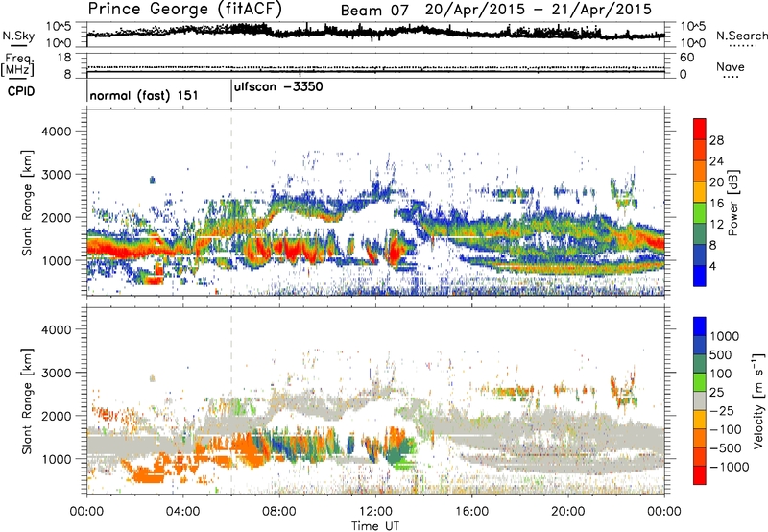The image size is (768, 532).
Task: Click the '08:00' time axis tick label
Action: click(279, 512)
